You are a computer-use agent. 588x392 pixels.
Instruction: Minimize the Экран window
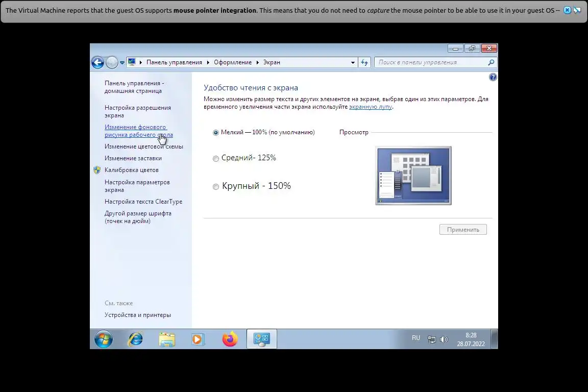point(455,48)
